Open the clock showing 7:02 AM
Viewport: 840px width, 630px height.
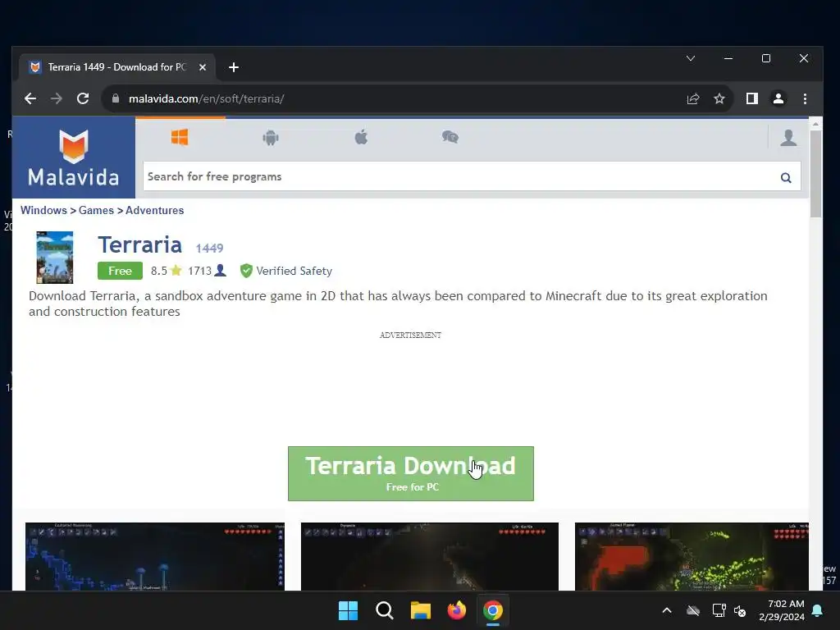pos(782,610)
